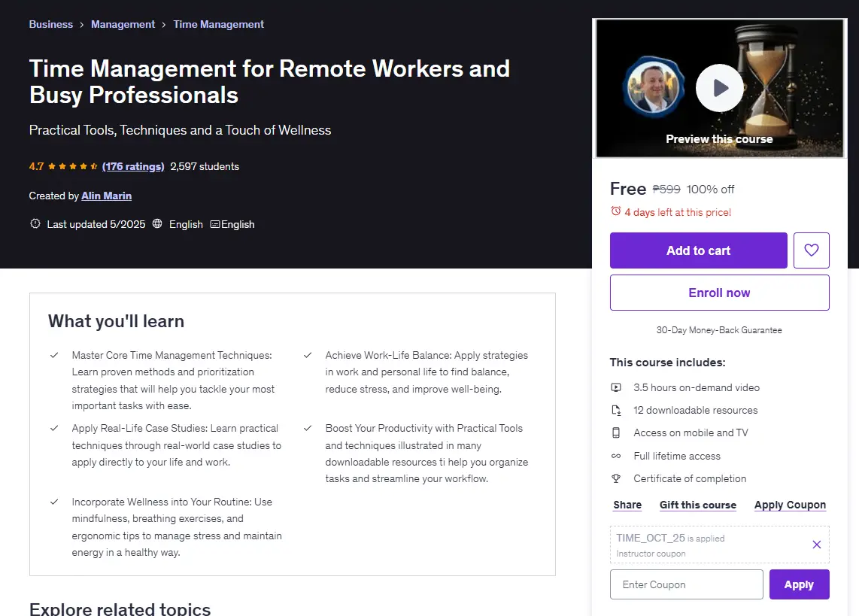The width and height of the screenshot is (859, 616).
Task: Click Gift this course
Action: (x=698, y=505)
